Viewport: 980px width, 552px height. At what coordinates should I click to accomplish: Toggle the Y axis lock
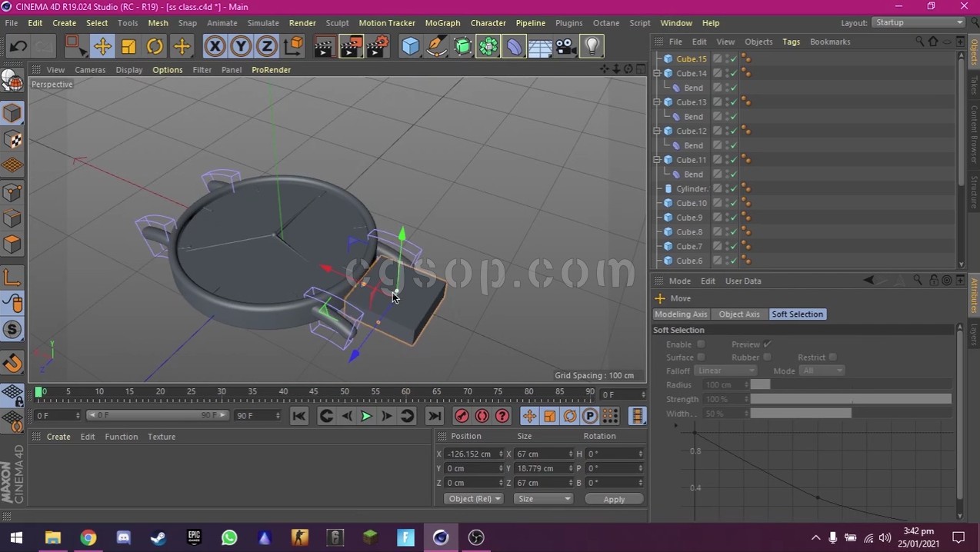pos(241,47)
